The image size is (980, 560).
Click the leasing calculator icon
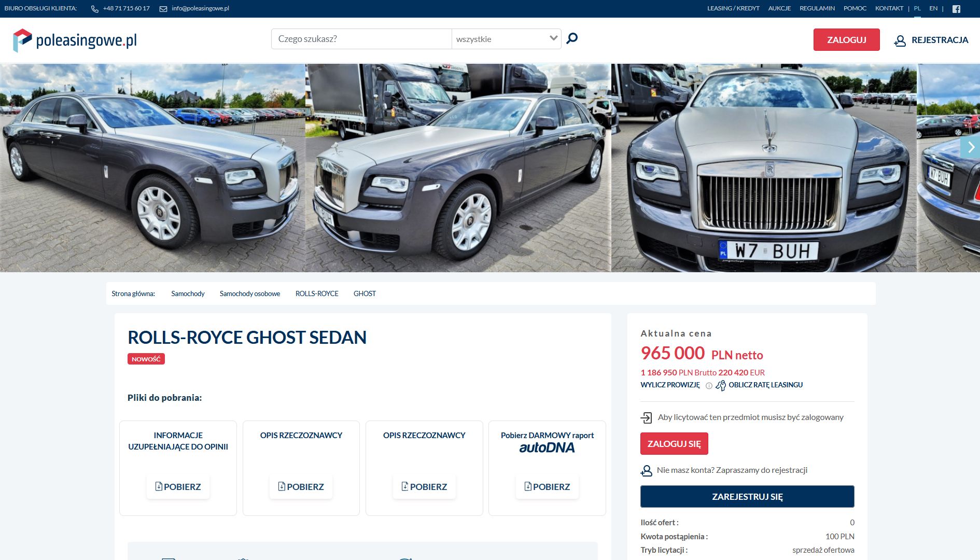(721, 385)
